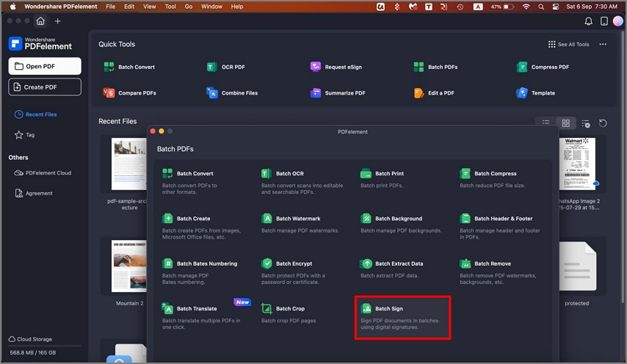Switch Recent Files to grid view
This screenshot has width=627, height=364.
tap(565, 123)
